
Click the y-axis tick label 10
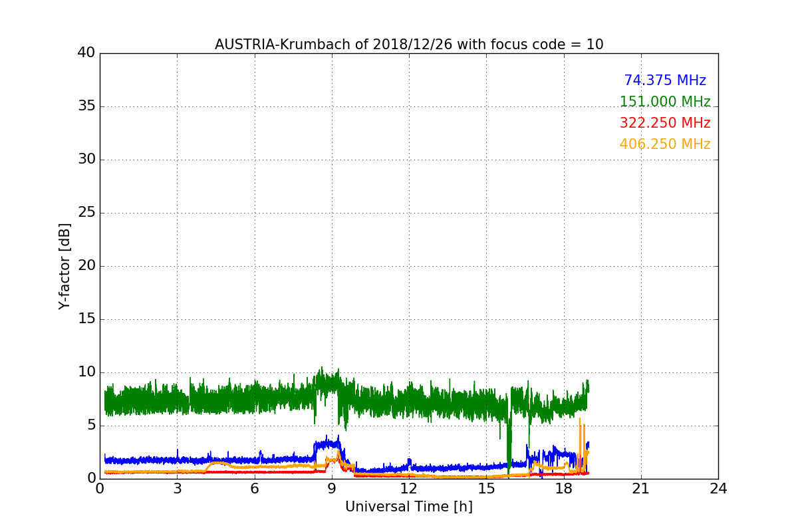tap(86, 372)
